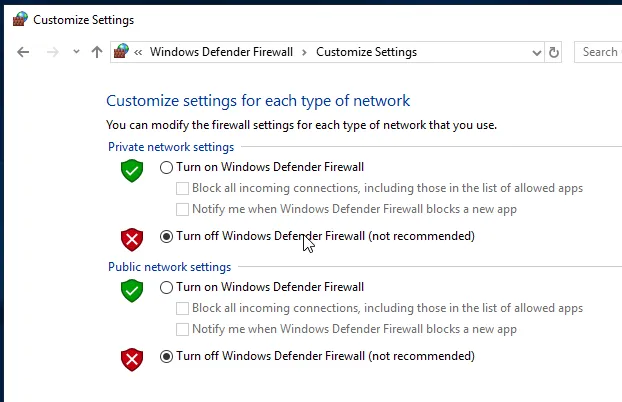Open the arrow after Windows Defender Firewall breadcrumb
The image size is (622, 402).
304,52
